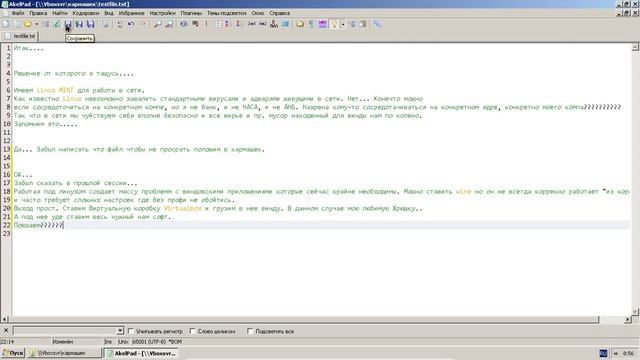Open the Справка menu
Viewport: 640px width, 360px height.
pos(280,13)
